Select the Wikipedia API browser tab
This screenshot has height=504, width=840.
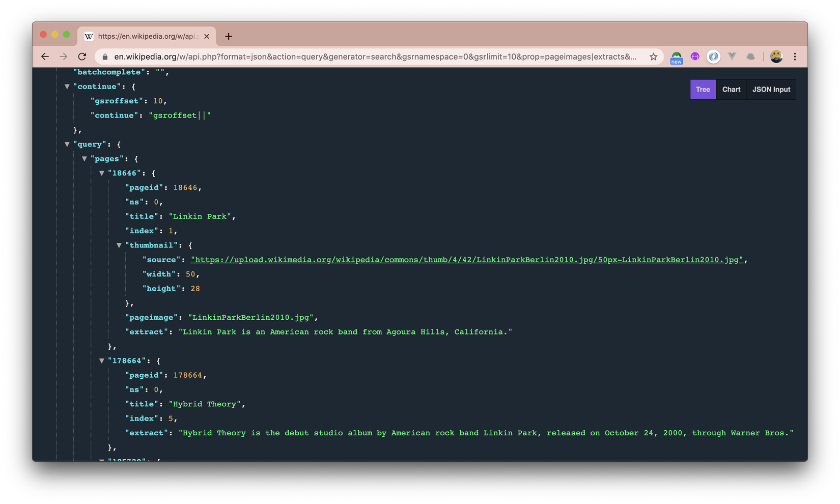pos(147,36)
